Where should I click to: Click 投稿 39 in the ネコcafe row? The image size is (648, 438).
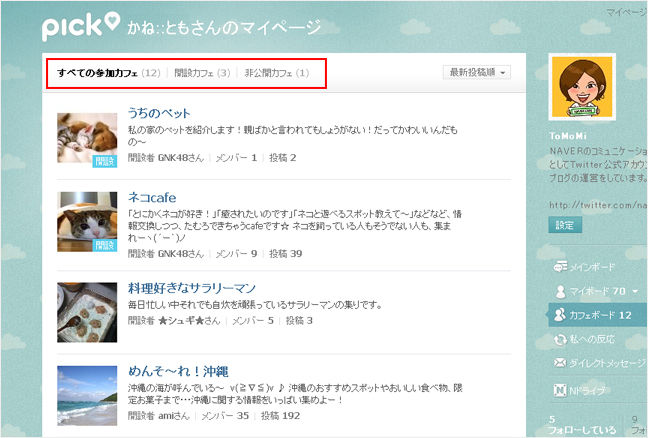286,254
